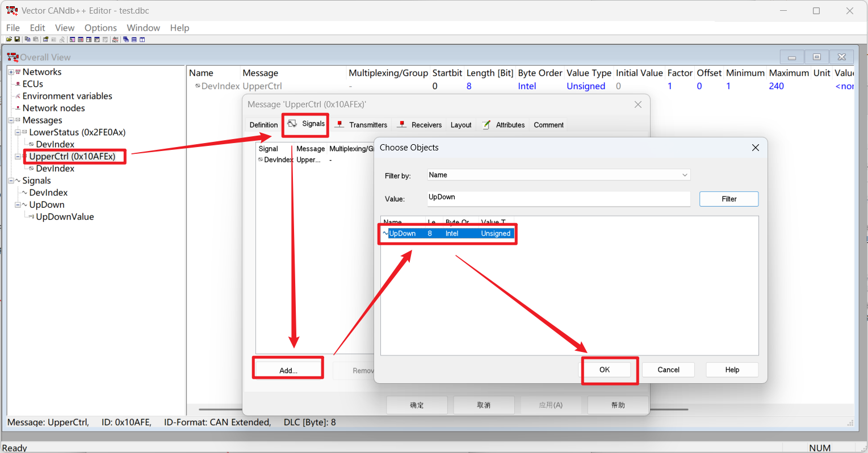
Task: Collapse the UpDown signal node
Action: pyautogui.click(x=18, y=205)
